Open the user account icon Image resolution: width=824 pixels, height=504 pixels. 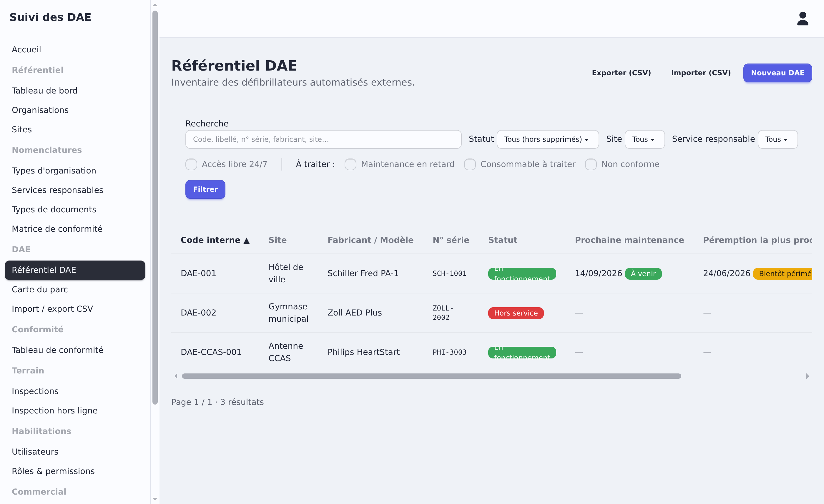pyautogui.click(x=802, y=19)
